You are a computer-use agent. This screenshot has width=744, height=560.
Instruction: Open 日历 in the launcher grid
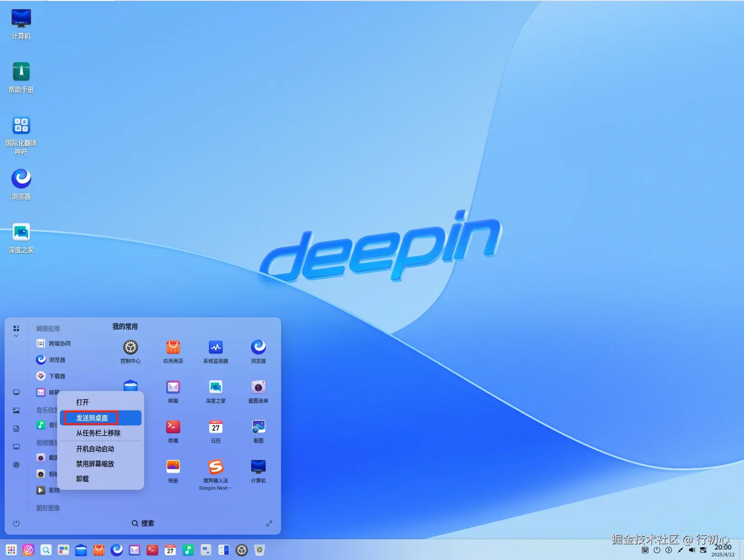[216, 431]
